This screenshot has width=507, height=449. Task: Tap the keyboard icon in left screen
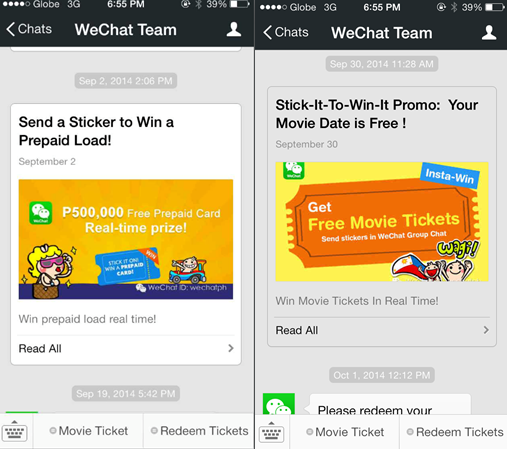coord(14,431)
